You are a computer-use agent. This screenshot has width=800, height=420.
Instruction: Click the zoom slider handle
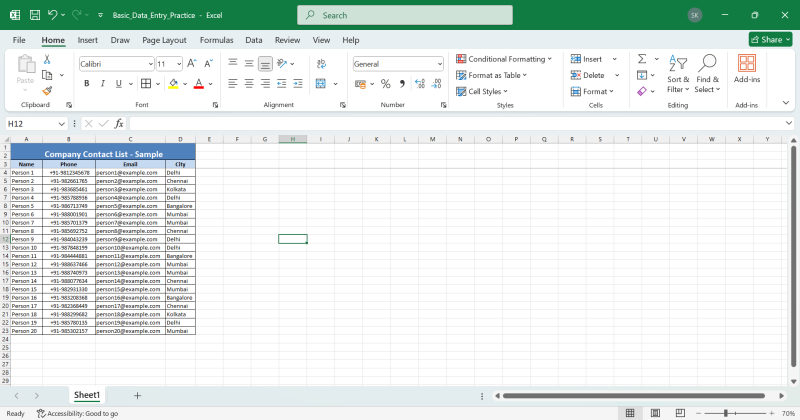pyautogui.click(x=726, y=413)
